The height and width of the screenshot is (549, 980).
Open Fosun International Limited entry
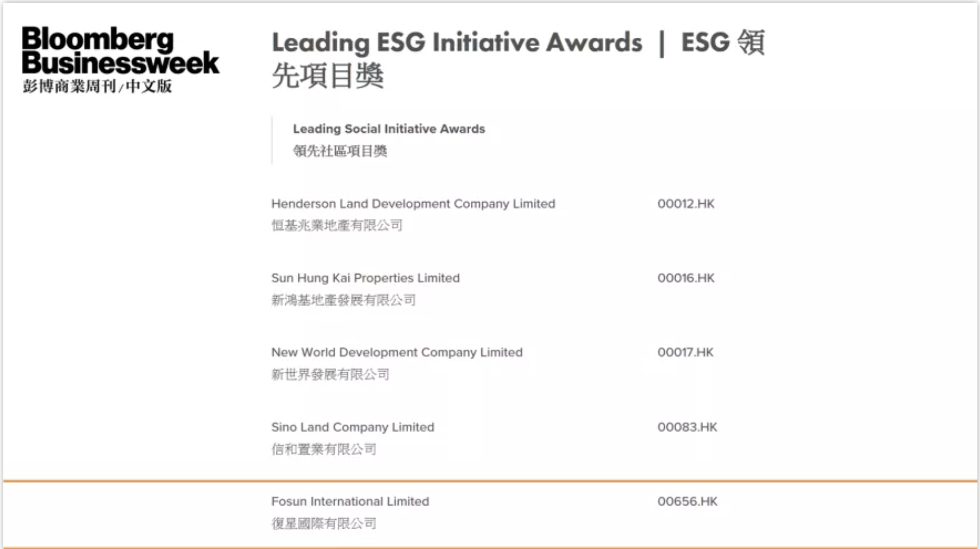click(350, 501)
